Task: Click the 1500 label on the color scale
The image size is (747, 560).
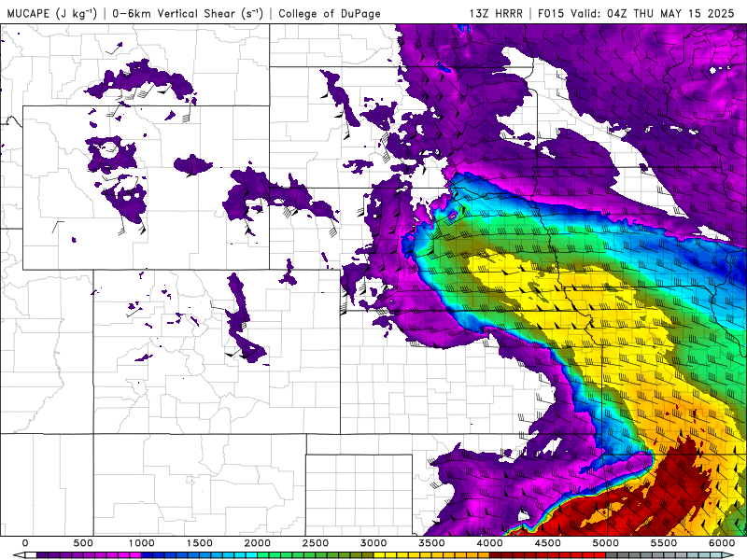Action: (x=200, y=543)
